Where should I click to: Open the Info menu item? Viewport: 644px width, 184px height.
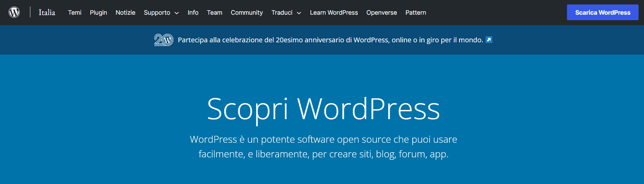pos(193,13)
